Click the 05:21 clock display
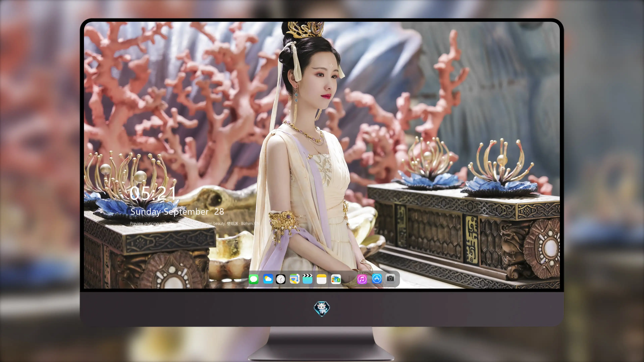Image resolution: width=644 pixels, height=362 pixels. 153,193
